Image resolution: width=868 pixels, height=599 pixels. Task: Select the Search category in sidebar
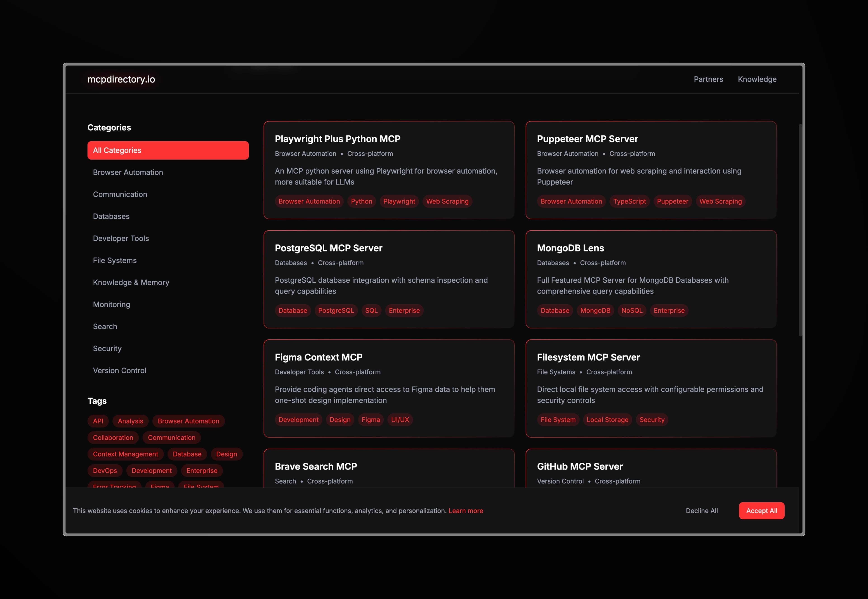click(168, 327)
